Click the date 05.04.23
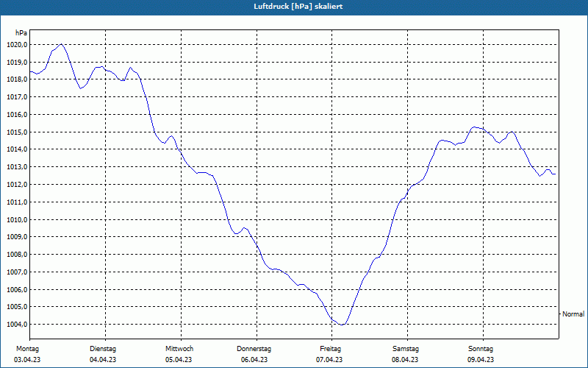This screenshot has height=368, width=588. click(179, 360)
